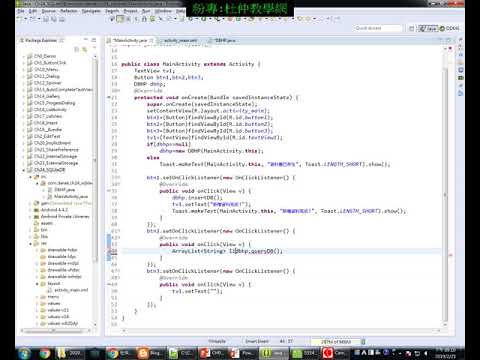Click the class declaration line in the editor
This screenshot has width=480, height=360.
pyautogui.click(x=191, y=64)
